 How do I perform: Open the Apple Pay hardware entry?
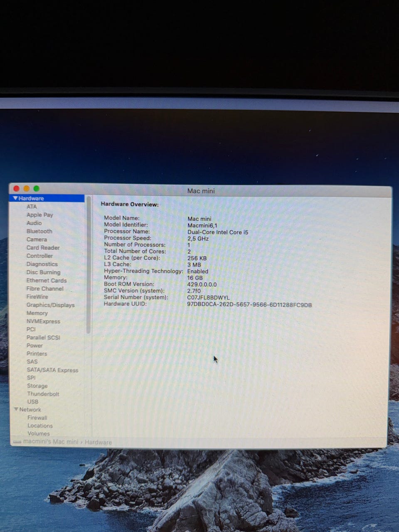[x=40, y=215]
